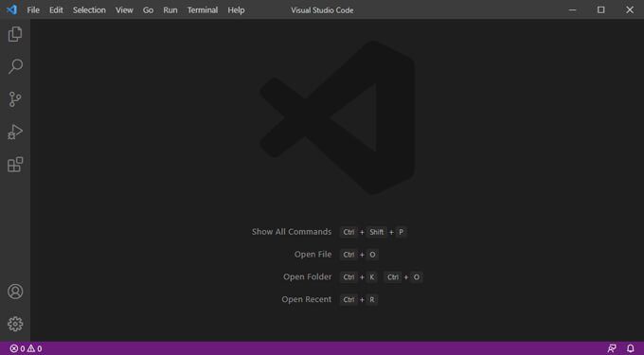This screenshot has width=644, height=355.
Task: Open the Run and Debug view icon
Action: pos(15,132)
